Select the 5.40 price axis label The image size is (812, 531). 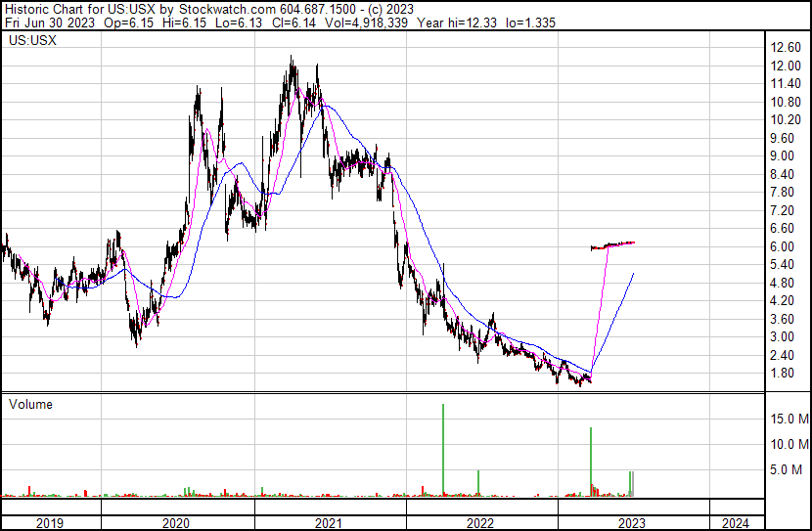click(x=782, y=264)
